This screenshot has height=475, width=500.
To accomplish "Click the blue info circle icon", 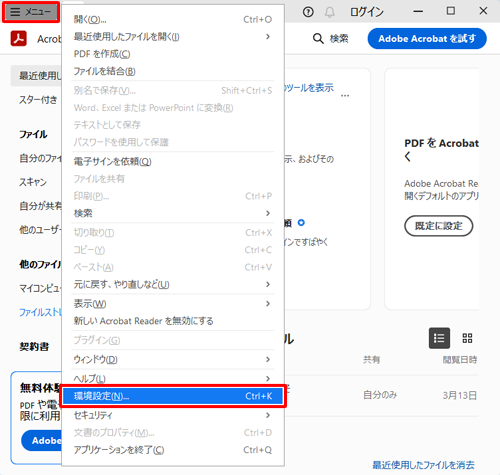I will 301,222.
